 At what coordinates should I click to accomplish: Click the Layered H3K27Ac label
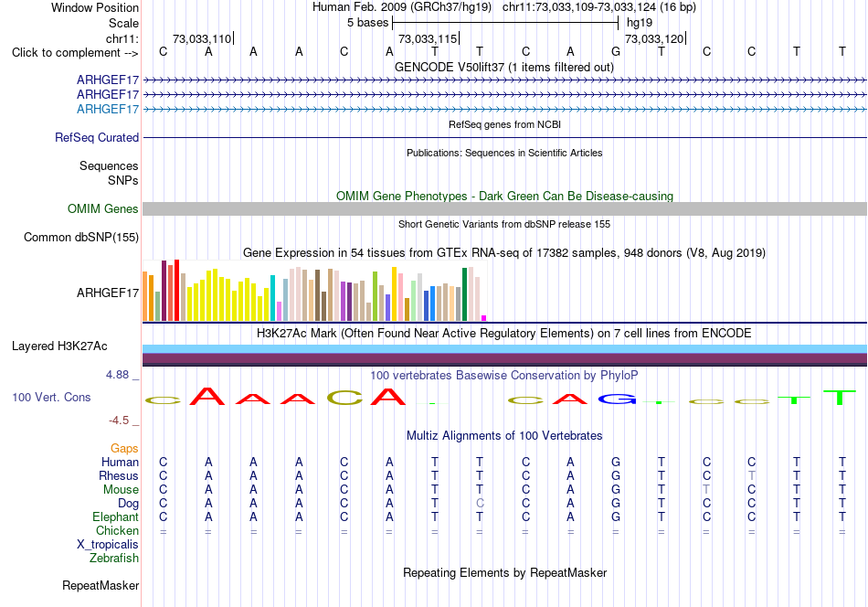coord(59,346)
